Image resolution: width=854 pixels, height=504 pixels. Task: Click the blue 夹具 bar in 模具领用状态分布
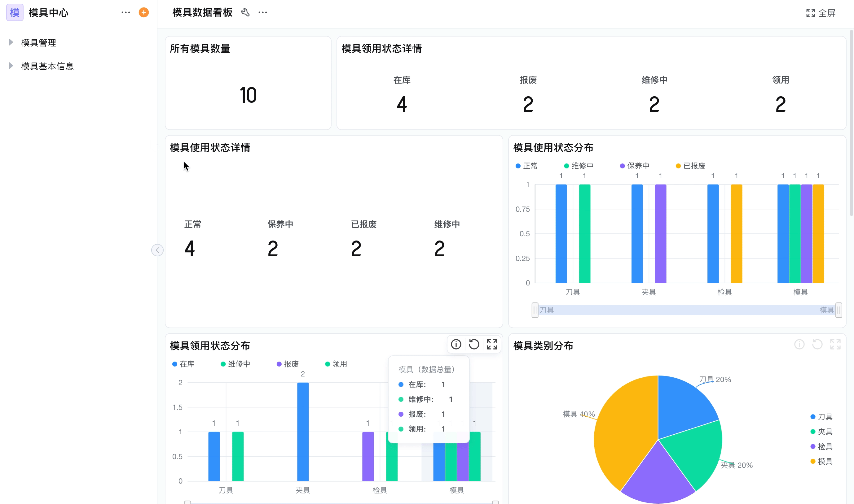(x=303, y=432)
